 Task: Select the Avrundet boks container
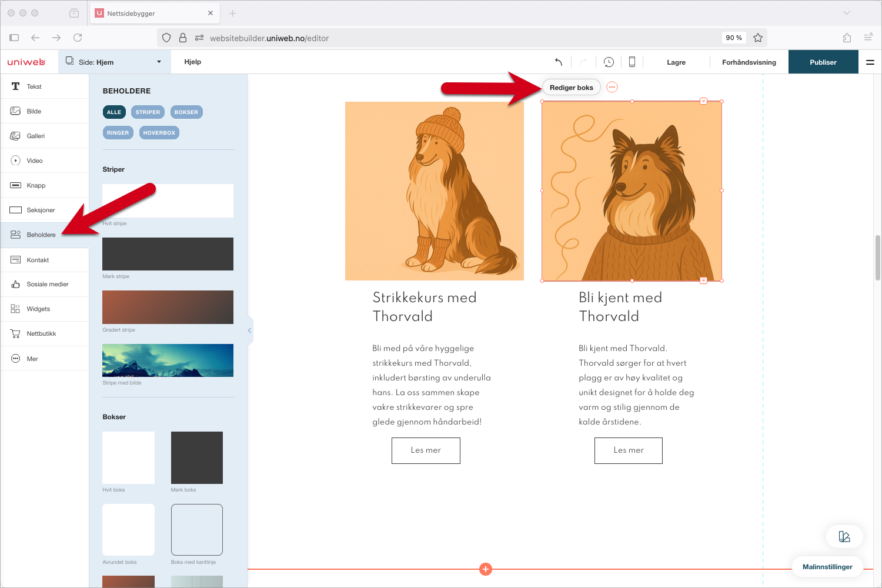128,530
